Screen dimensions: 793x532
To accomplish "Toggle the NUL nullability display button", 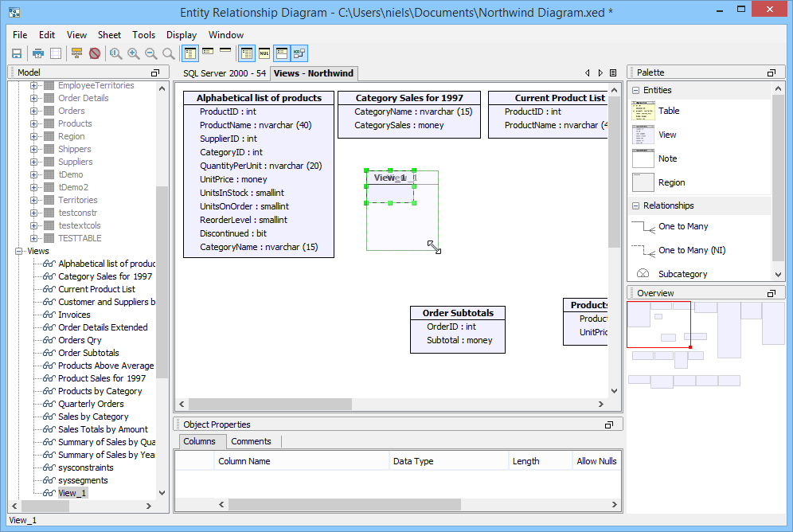I will pyautogui.click(x=264, y=53).
